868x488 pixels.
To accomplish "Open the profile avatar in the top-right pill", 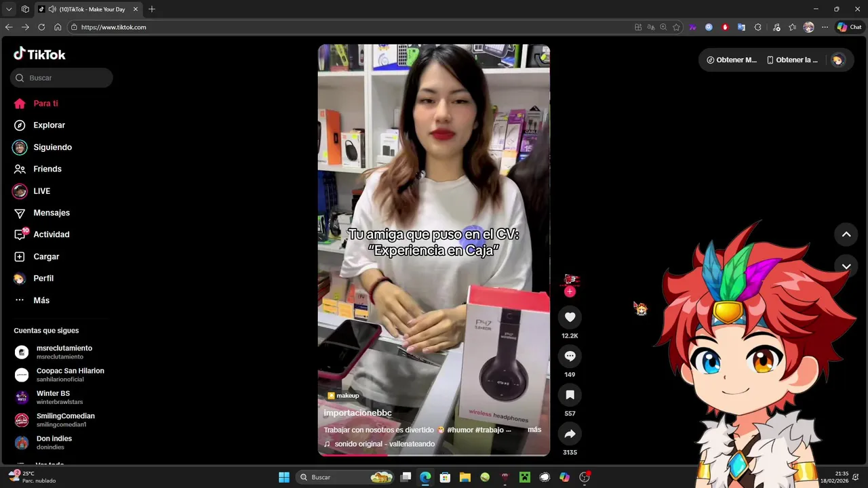I will (x=838, y=60).
